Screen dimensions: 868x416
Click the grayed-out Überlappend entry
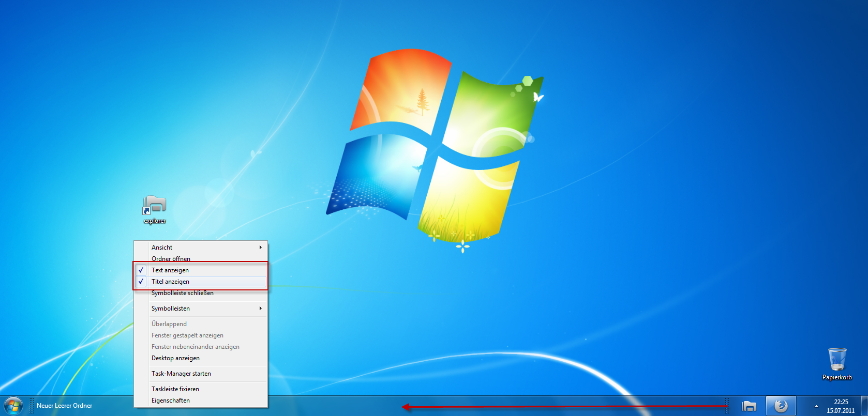pos(201,324)
